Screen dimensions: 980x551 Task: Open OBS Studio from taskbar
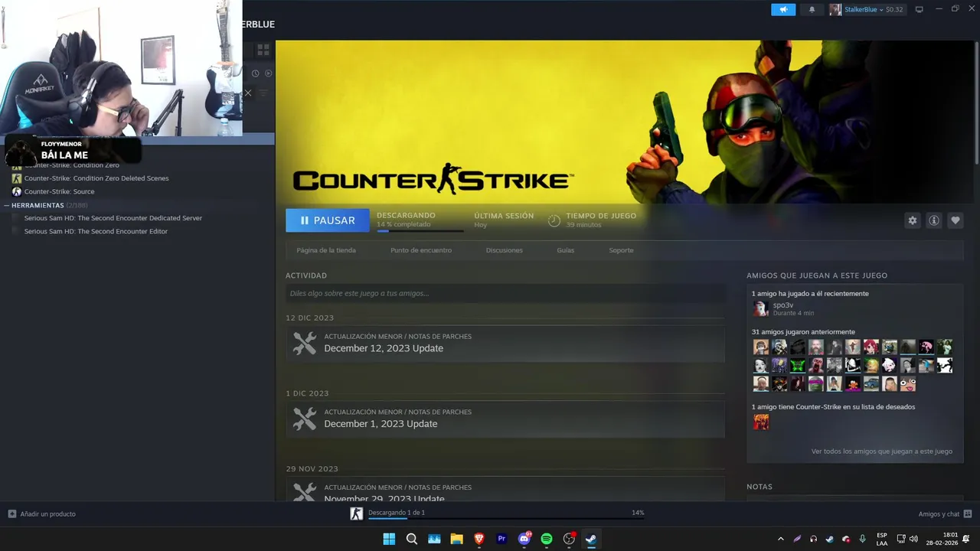coord(569,539)
